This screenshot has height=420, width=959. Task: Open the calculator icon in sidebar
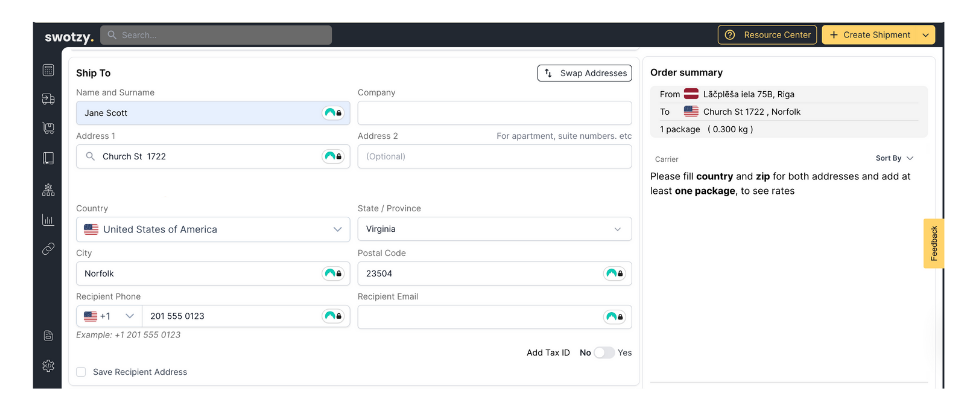pyautogui.click(x=48, y=70)
